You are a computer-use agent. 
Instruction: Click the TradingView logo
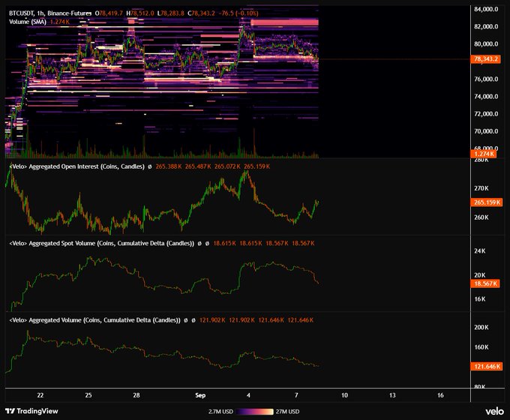coord(31,411)
